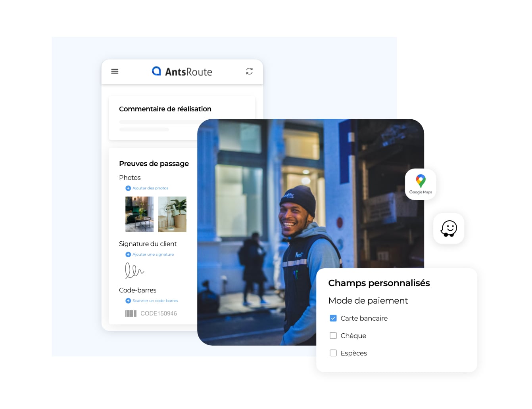Check the Chèque checkbox

point(333,336)
